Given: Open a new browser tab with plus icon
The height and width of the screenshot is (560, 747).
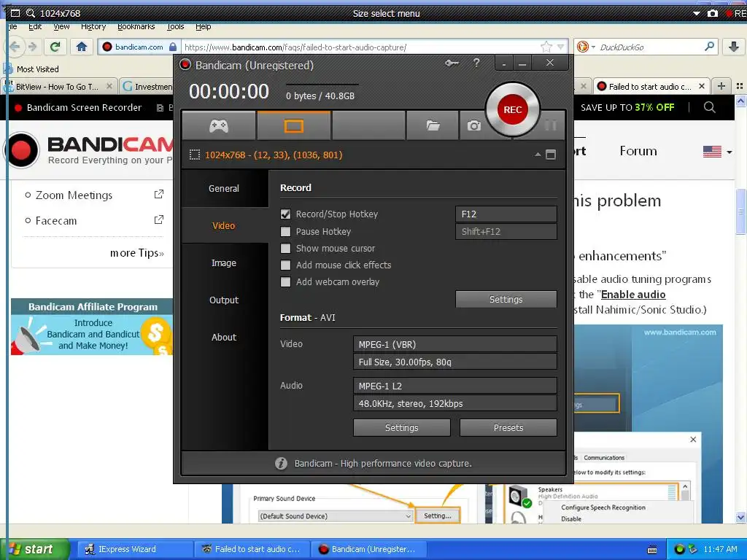Looking at the screenshot, I should (721, 86).
